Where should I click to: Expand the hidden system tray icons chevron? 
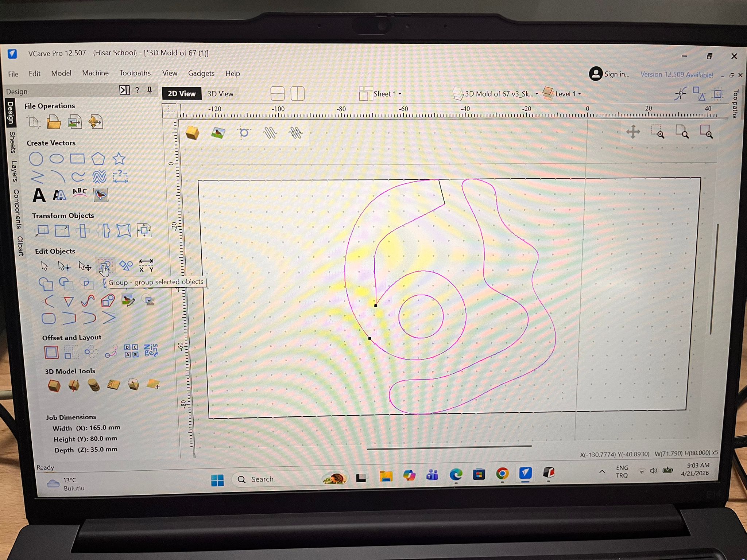pos(602,472)
